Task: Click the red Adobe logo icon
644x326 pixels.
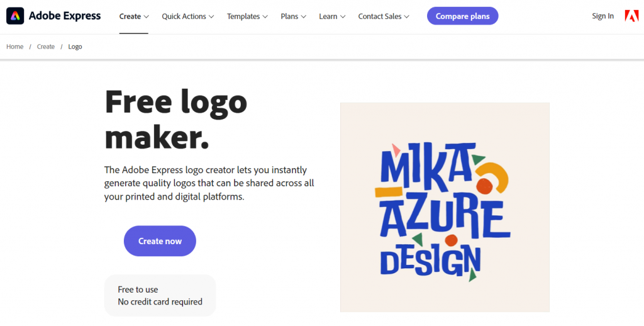Action: [631, 16]
